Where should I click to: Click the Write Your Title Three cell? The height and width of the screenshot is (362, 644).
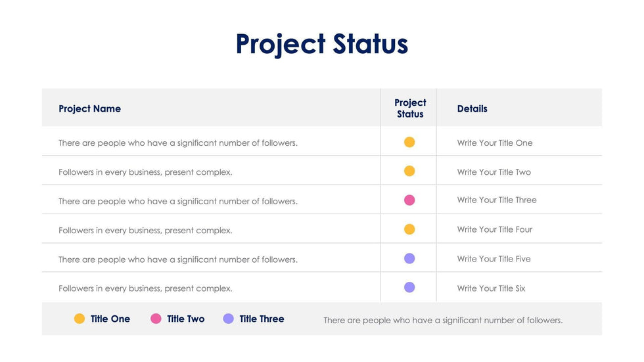coord(497,200)
